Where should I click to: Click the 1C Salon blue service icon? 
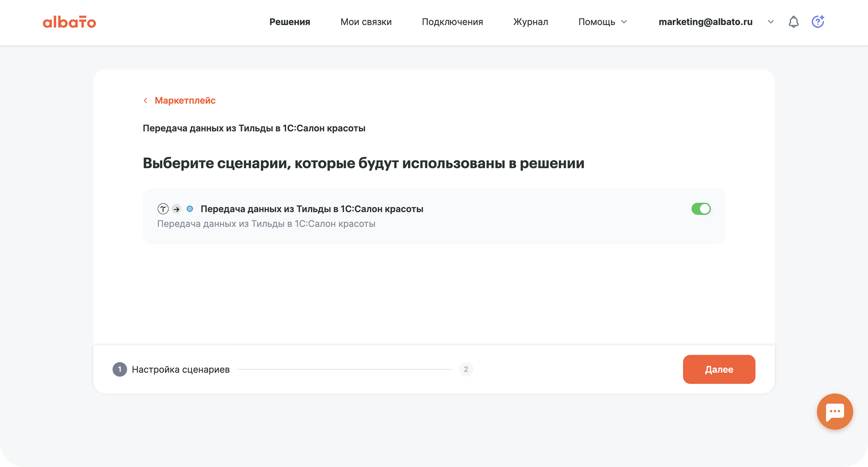(190, 209)
